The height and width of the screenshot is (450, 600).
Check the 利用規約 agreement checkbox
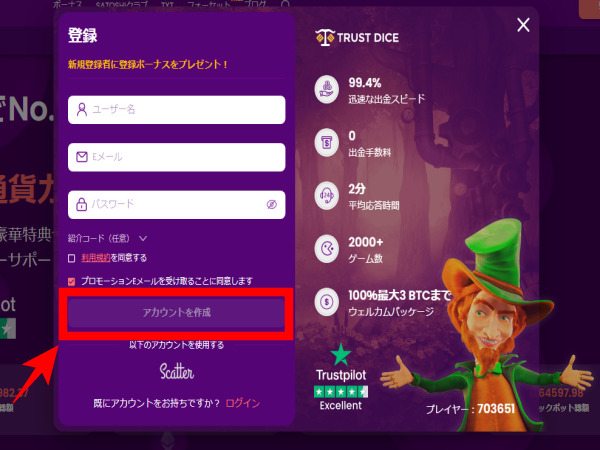(x=72, y=258)
